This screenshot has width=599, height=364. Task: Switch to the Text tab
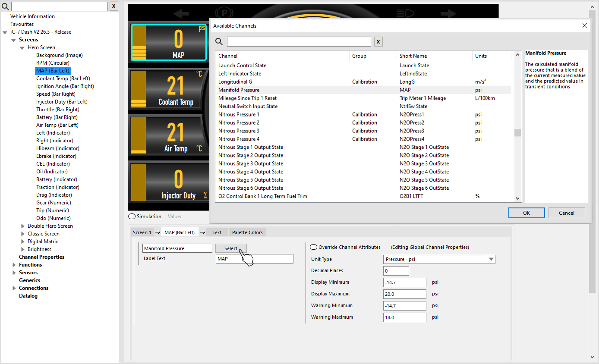[217, 232]
